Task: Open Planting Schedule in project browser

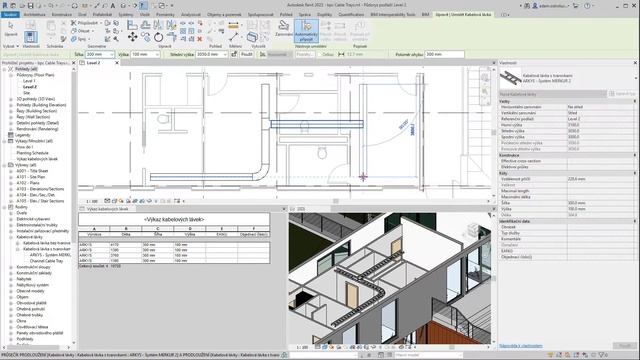Action: (32, 153)
